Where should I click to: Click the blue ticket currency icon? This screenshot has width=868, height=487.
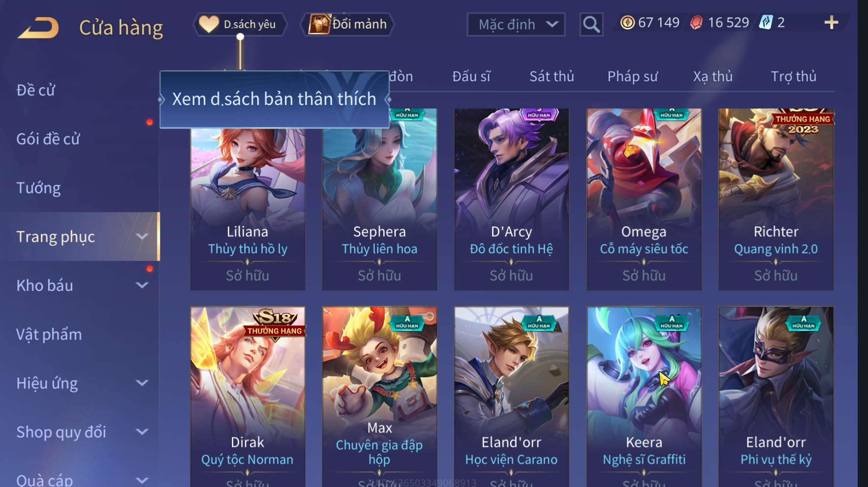pyautogui.click(x=766, y=23)
